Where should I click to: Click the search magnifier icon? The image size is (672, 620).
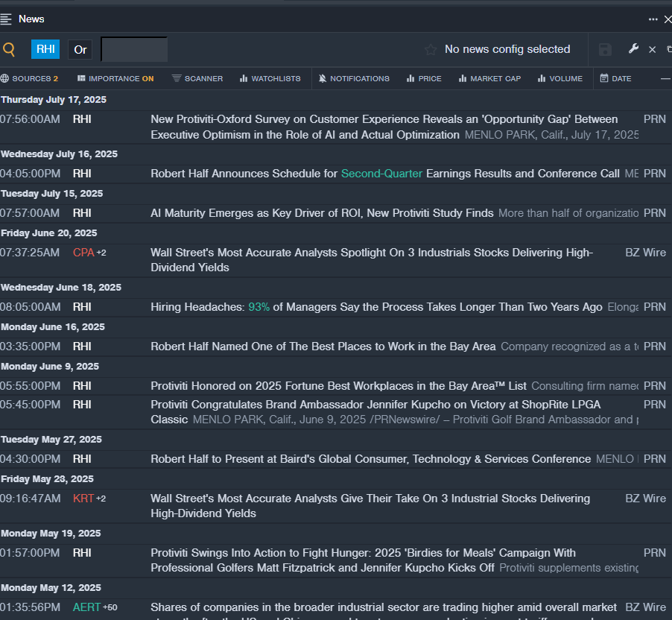(x=9, y=50)
